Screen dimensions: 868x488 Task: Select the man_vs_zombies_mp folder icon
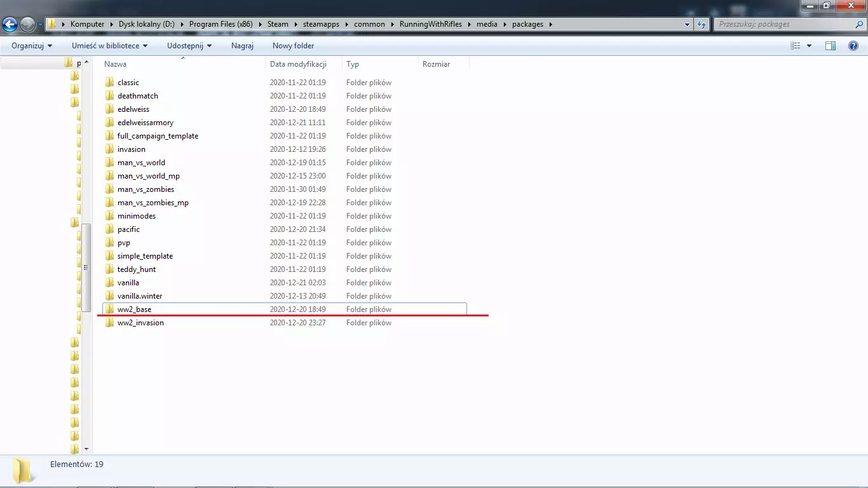point(109,202)
